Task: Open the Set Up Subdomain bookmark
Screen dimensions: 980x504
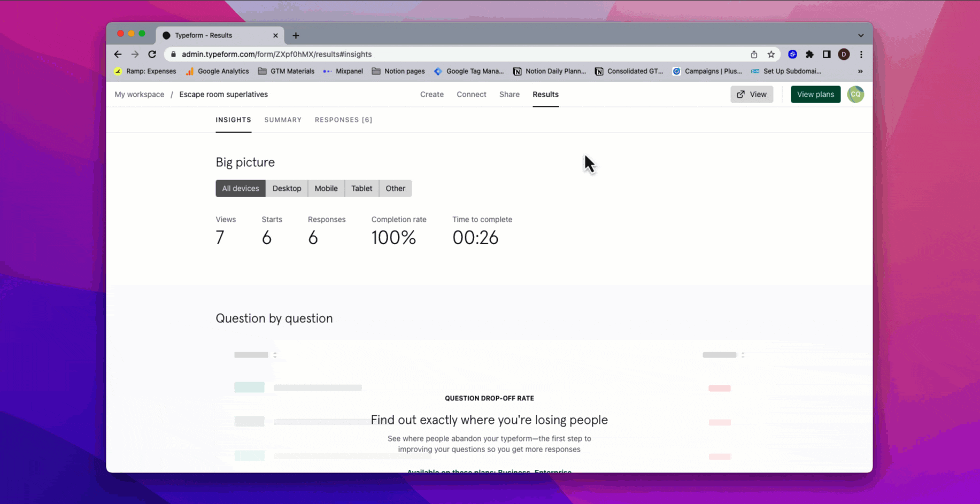Action: click(786, 71)
